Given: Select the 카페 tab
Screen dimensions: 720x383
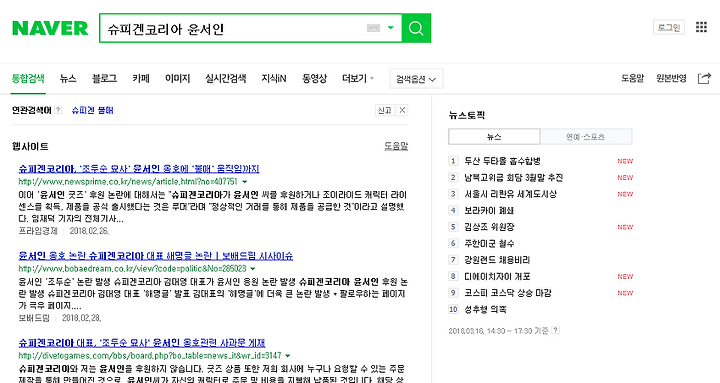Looking at the screenshot, I should click(x=141, y=79).
